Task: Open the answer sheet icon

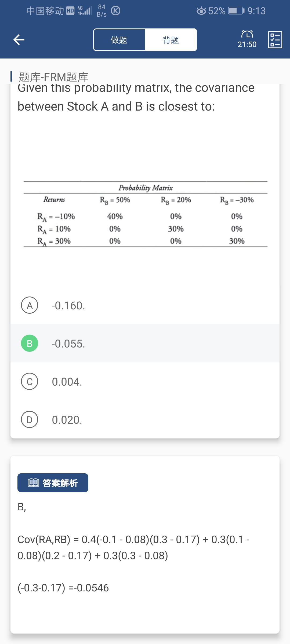Action: click(x=275, y=40)
